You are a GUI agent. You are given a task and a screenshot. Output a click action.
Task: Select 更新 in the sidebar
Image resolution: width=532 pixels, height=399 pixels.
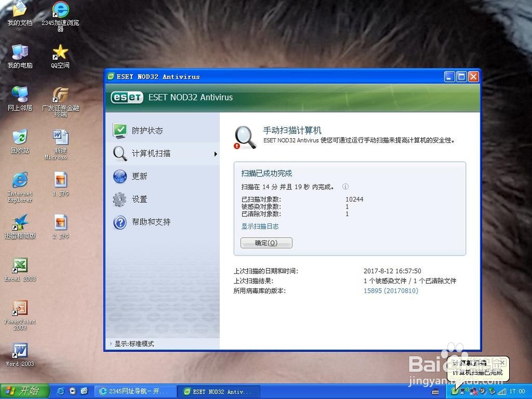coord(139,176)
